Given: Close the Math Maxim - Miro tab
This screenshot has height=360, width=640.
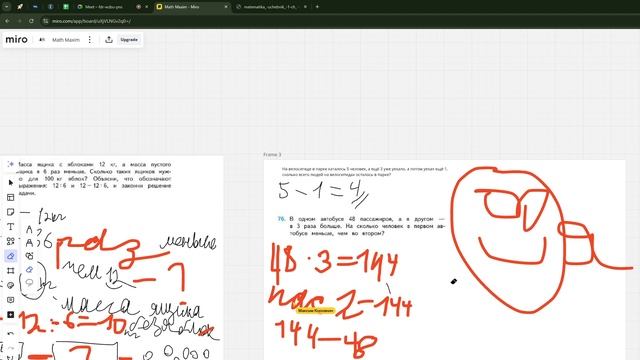Looking at the screenshot, I should click(x=226, y=7).
